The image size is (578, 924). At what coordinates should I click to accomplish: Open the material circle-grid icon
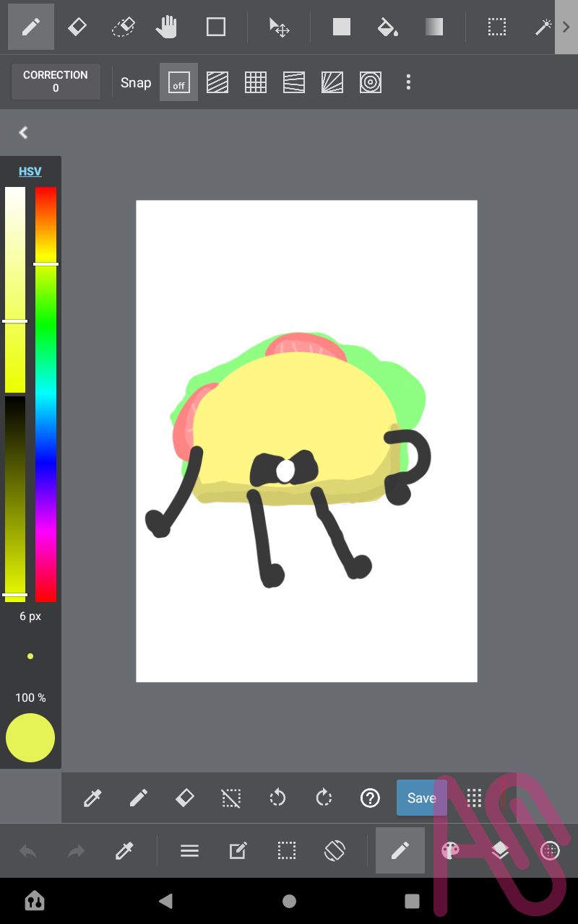[x=550, y=852]
